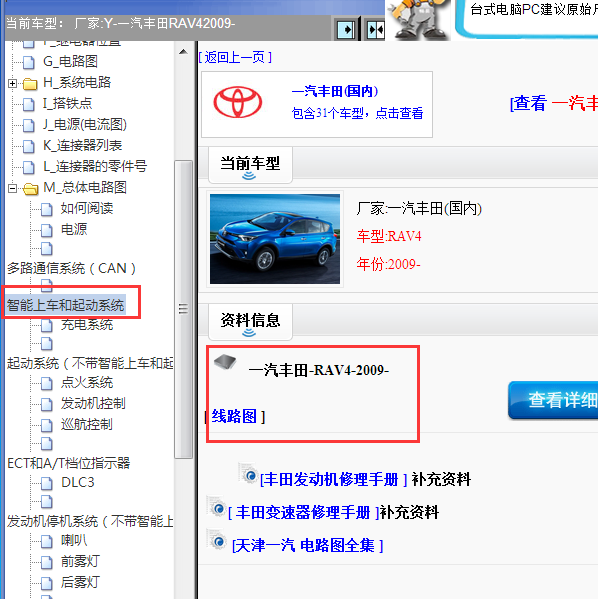Go back via 返回上一页 link

point(235,57)
